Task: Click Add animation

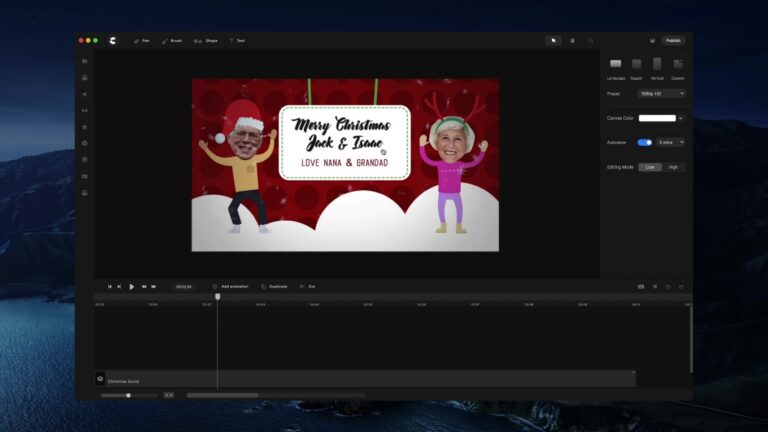Action: point(231,287)
